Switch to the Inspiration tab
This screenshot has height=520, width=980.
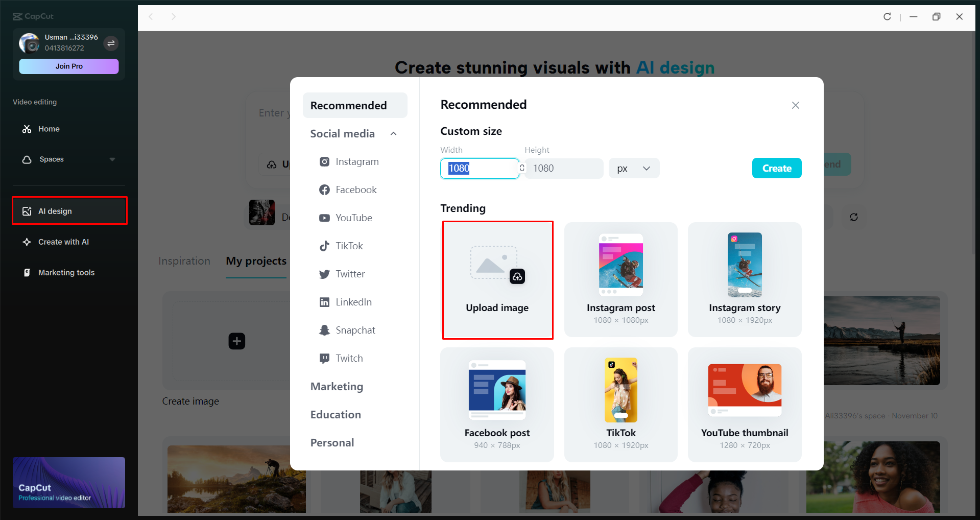184,261
